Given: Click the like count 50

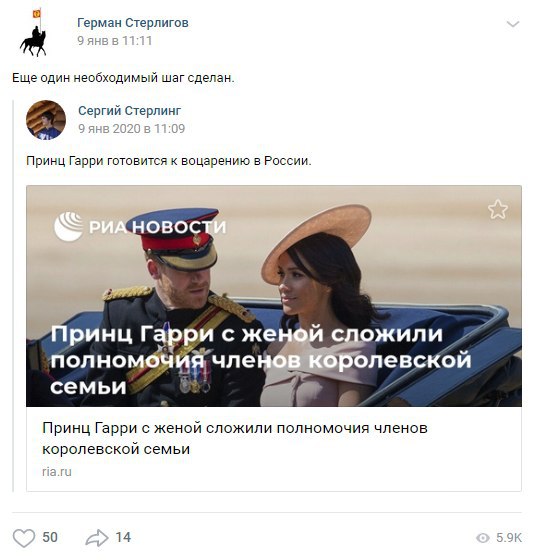Looking at the screenshot, I should [50, 538].
